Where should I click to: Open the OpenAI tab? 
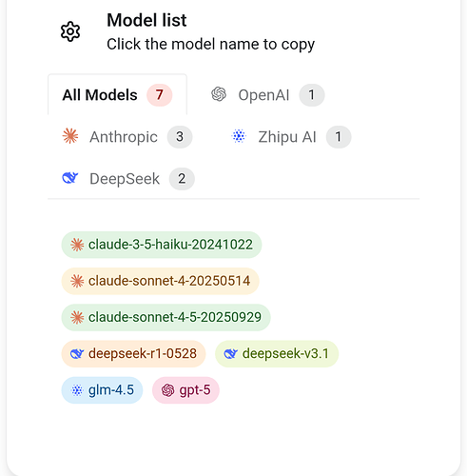click(268, 94)
